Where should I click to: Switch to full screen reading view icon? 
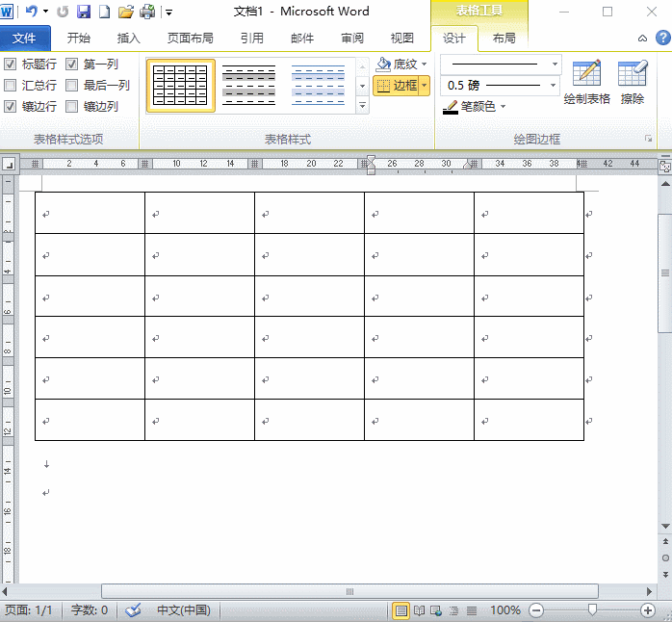(x=419, y=610)
